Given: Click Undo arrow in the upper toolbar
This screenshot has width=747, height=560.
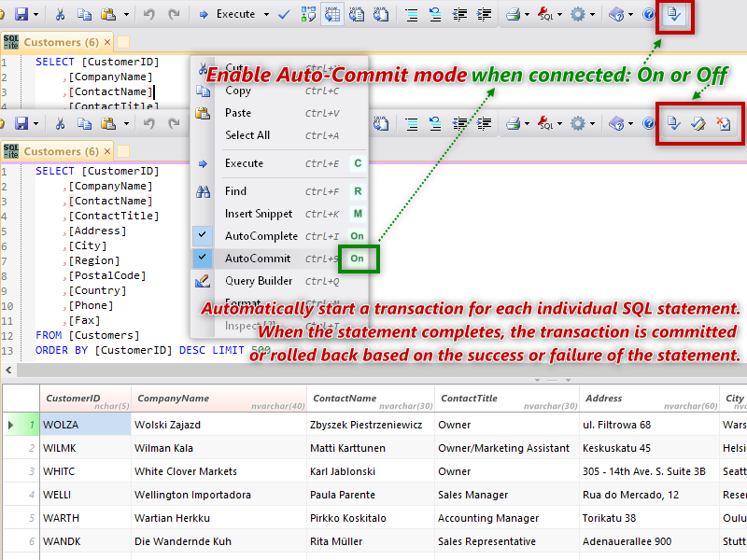Looking at the screenshot, I should 149,14.
